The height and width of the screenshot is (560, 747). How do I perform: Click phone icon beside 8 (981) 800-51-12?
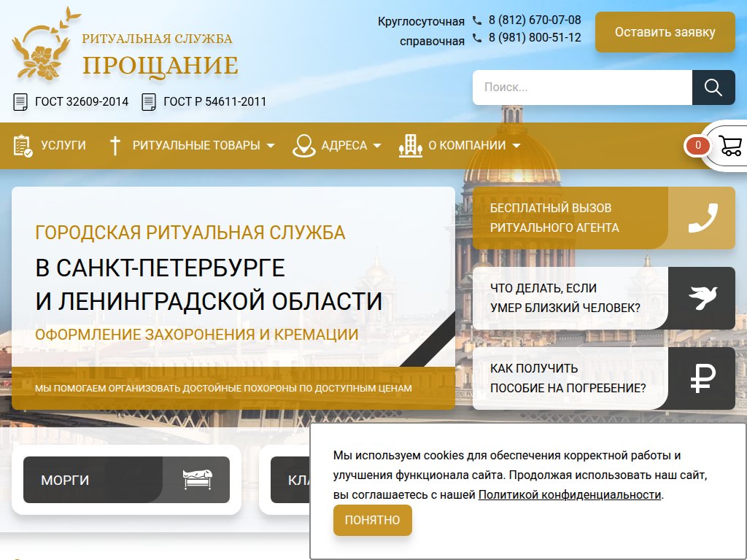coord(477,38)
